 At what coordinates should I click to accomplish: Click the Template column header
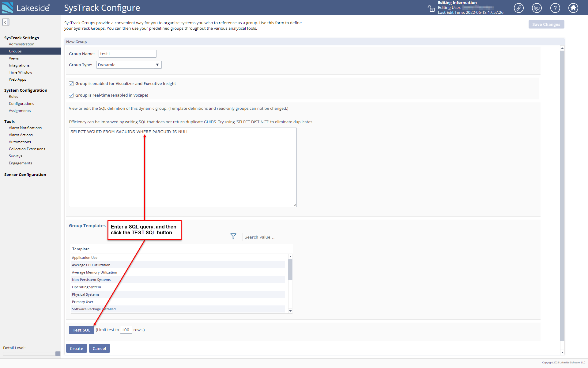pos(81,249)
